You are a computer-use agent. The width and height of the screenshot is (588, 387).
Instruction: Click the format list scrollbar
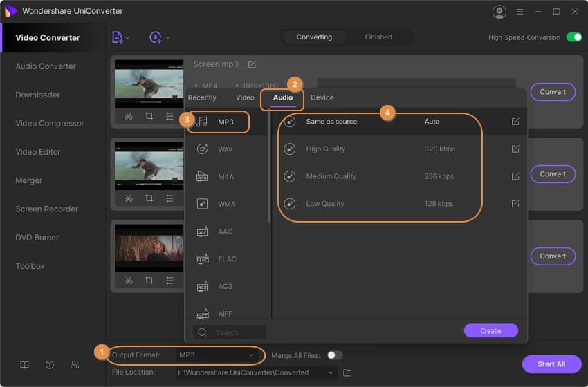pyautogui.click(x=269, y=167)
